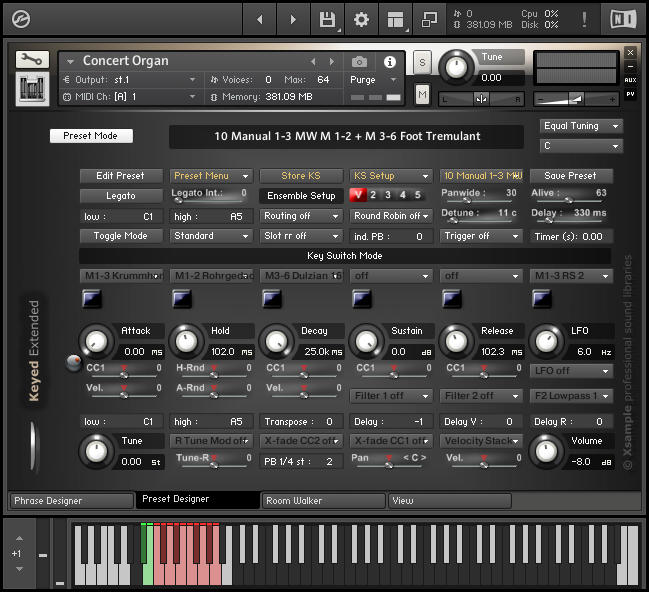This screenshot has width=649, height=592.
Task: Click the Release knob
Action: point(456,342)
